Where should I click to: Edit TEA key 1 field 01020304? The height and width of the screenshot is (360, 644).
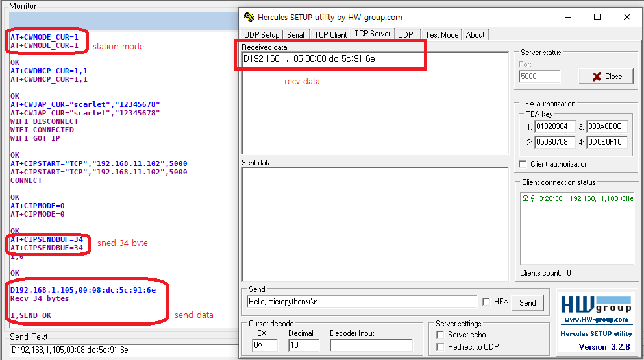(x=554, y=126)
